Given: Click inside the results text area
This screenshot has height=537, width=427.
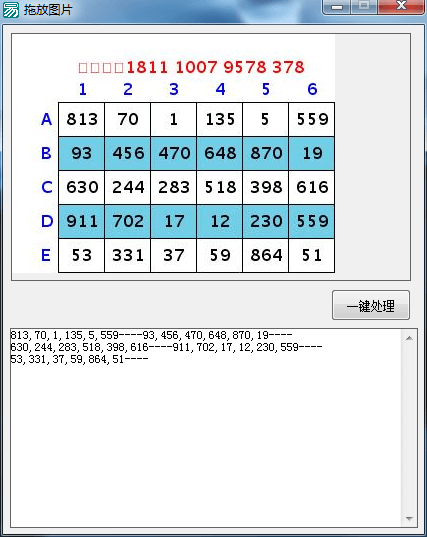Looking at the screenshot, I should [x=205, y=428].
